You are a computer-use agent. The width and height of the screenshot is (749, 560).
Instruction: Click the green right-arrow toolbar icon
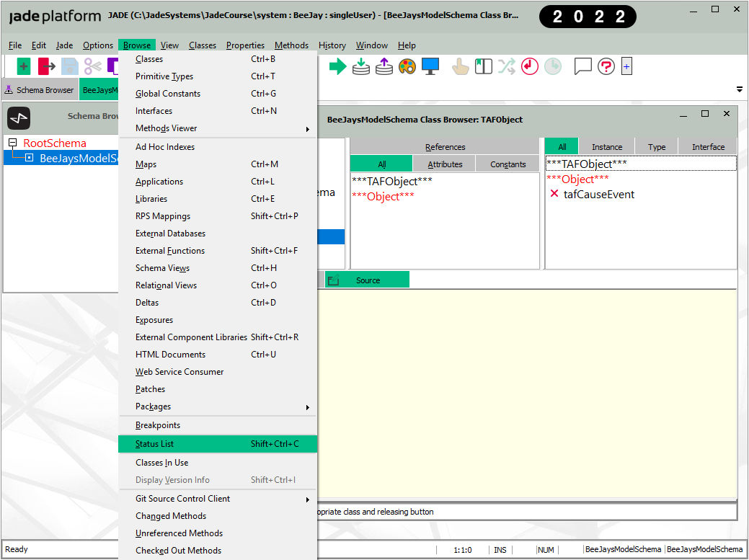pyautogui.click(x=337, y=67)
